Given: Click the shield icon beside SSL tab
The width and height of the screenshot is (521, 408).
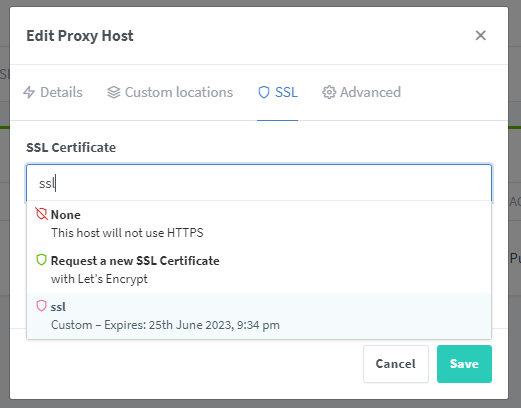Looking at the screenshot, I should (264, 92).
